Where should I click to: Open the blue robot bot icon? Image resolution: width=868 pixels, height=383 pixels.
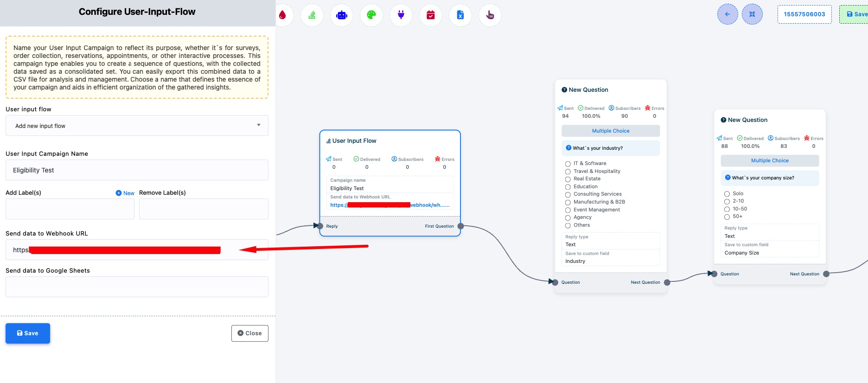pos(342,15)
